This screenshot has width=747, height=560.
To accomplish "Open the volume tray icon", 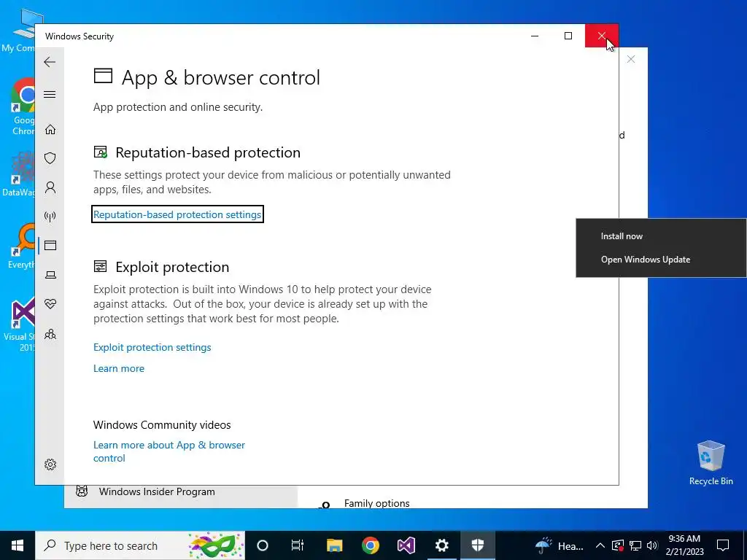I will [652, 545].
